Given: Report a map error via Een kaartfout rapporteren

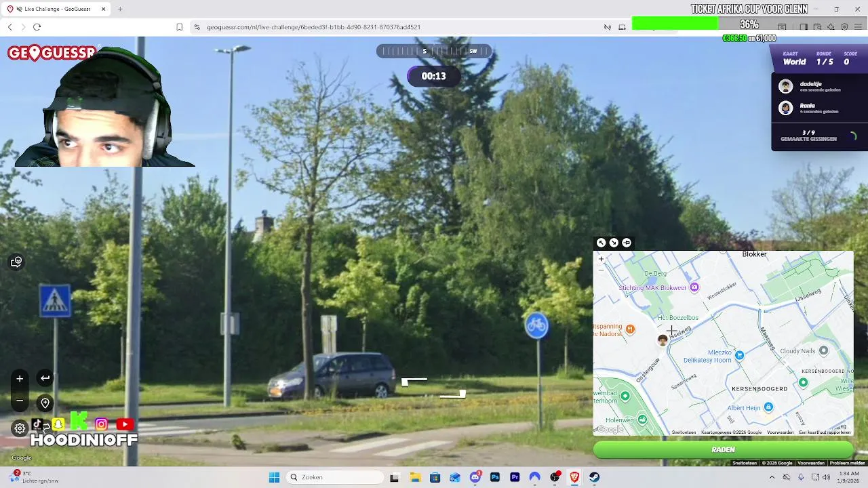Looking at the screenshot, I should click(x=825, y=432).
